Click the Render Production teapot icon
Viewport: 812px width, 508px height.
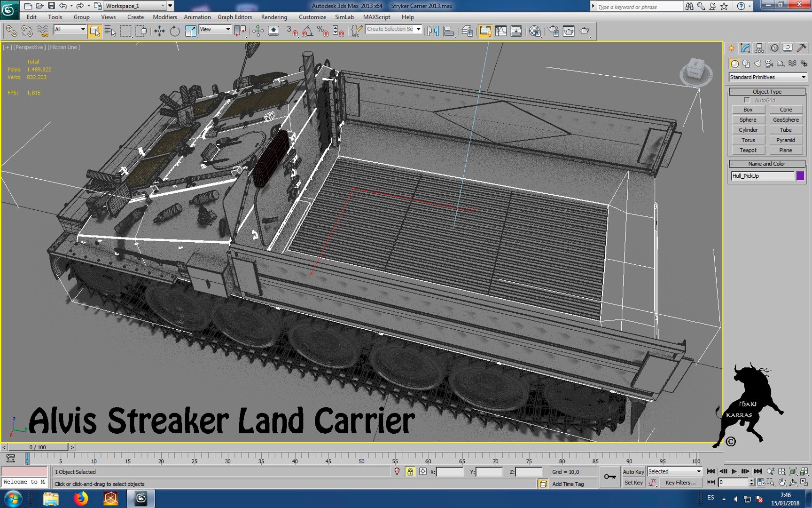point(585,31)
